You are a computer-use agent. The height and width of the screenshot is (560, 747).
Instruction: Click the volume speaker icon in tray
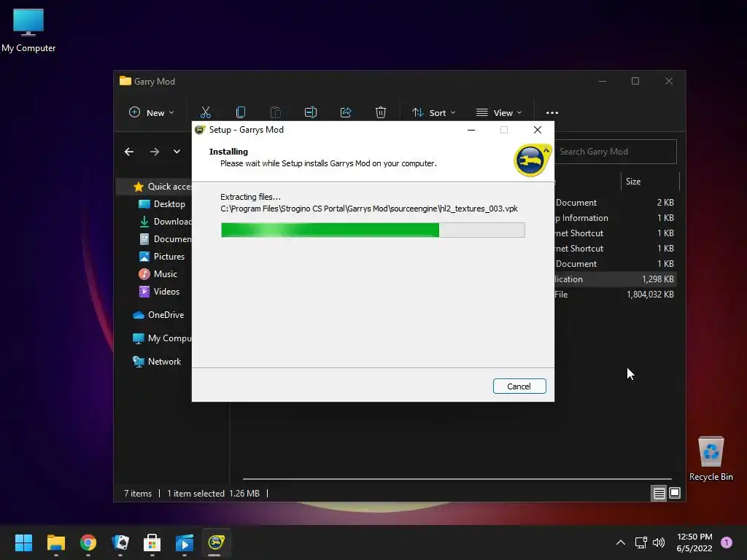click(x=659, y=542)
